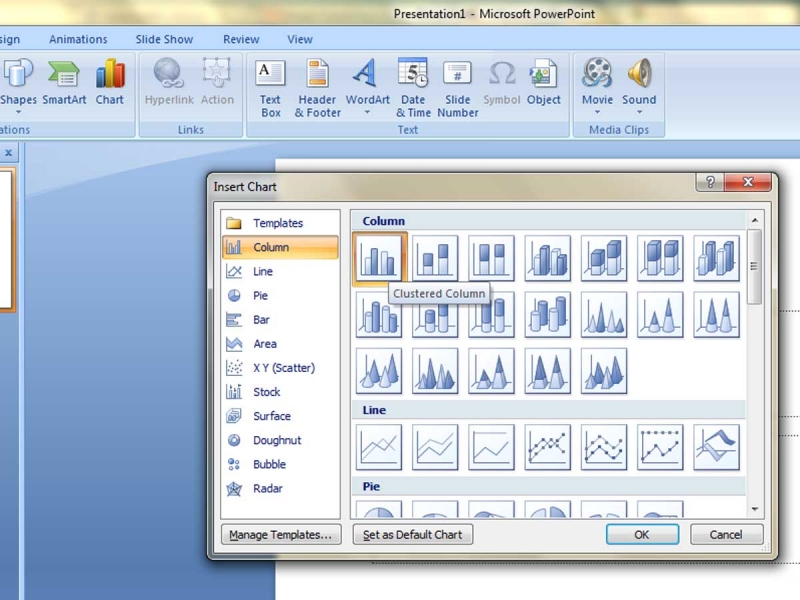Select the Clustered Column chart thumbnail

point(379,259)
